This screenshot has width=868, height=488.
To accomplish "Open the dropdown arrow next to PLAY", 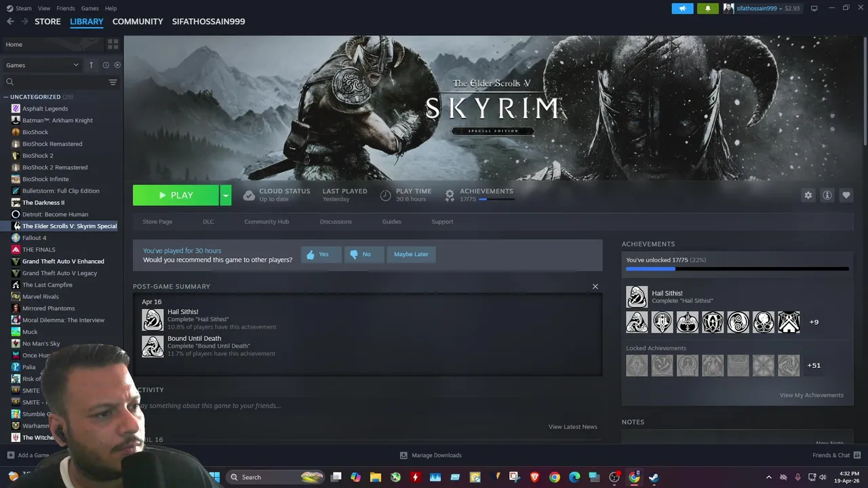I will (x=225, y=195).
